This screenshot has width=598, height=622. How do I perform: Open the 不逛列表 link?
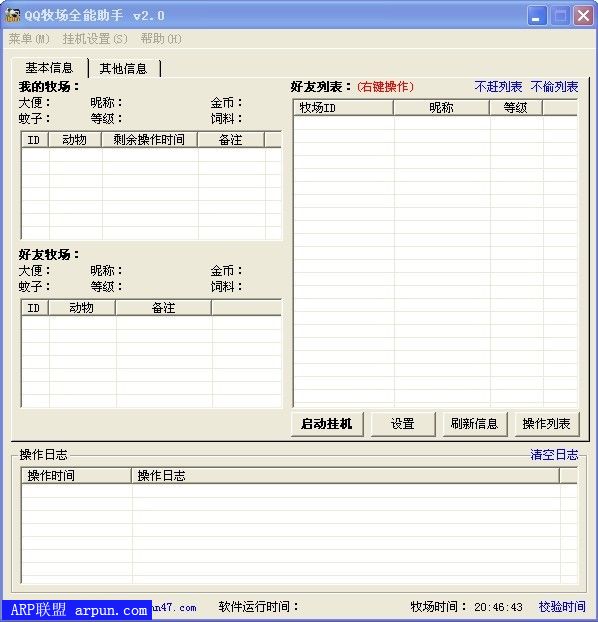pos(498,86)
